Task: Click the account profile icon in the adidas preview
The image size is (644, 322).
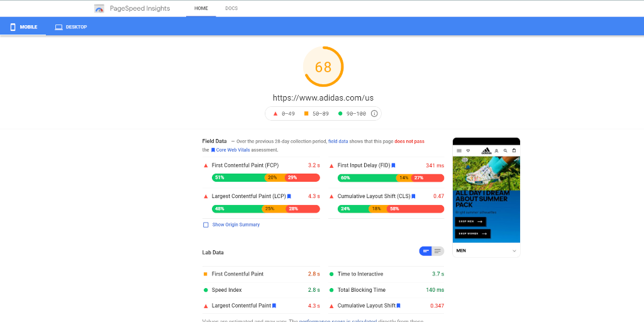Action: [497, 151]
